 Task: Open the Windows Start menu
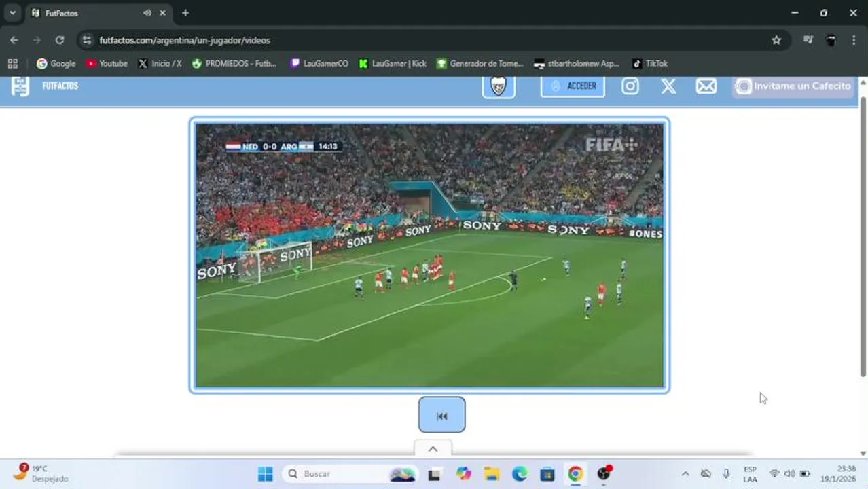pos(266,473)
